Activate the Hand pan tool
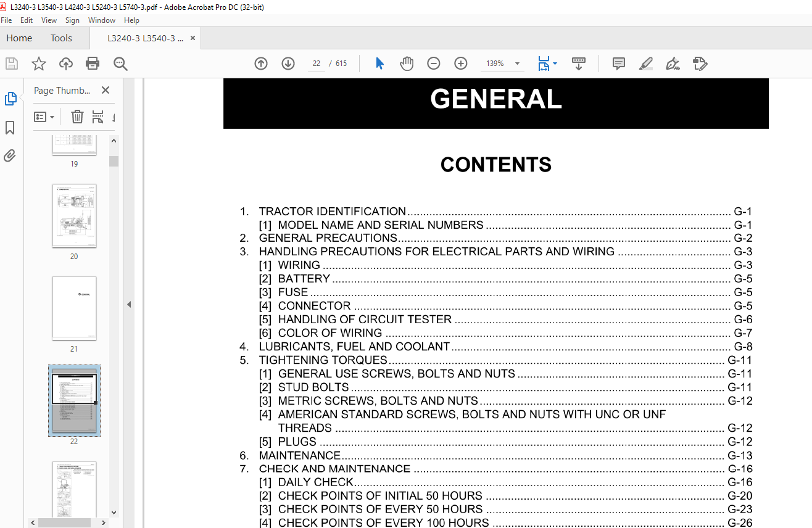This screenshot has height=528, width=812. point(407,64)
